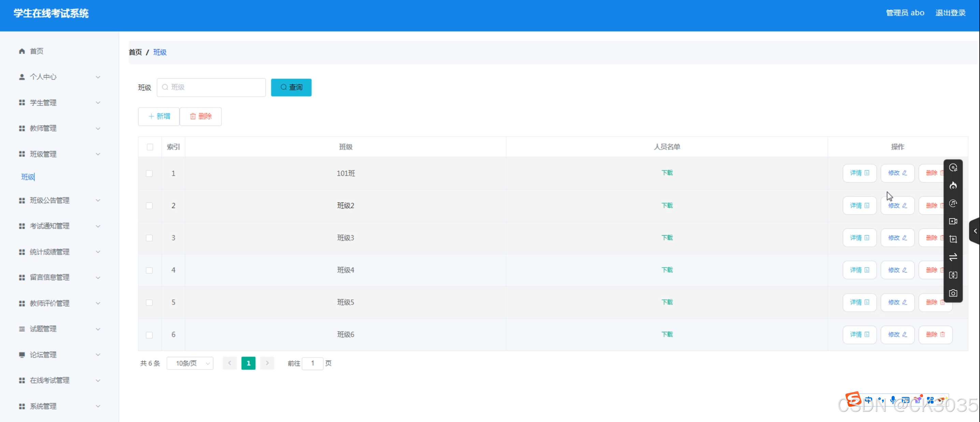980x422 pixels.
Task: Collapse the floating toolbar with side arrow
Action: pyautogui.click(x=975, y=231)
